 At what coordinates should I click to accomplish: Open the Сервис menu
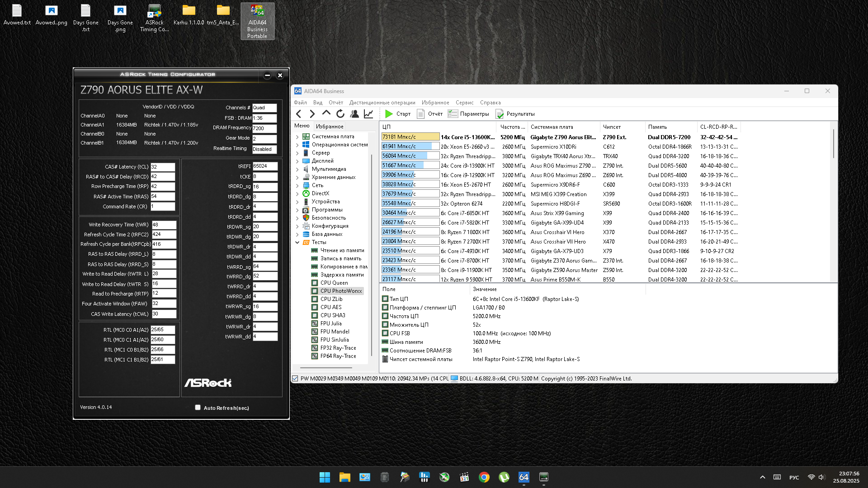(464, 103)
